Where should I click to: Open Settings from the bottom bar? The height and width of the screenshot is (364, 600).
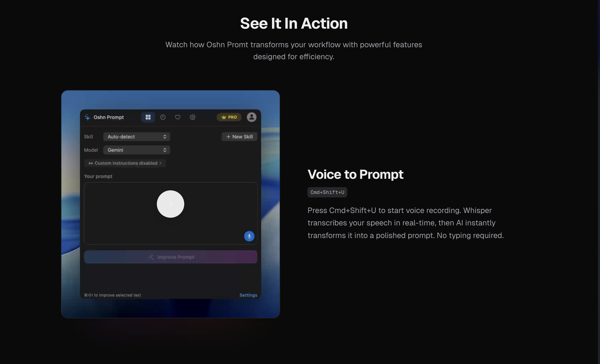click(x=248, y=295)
